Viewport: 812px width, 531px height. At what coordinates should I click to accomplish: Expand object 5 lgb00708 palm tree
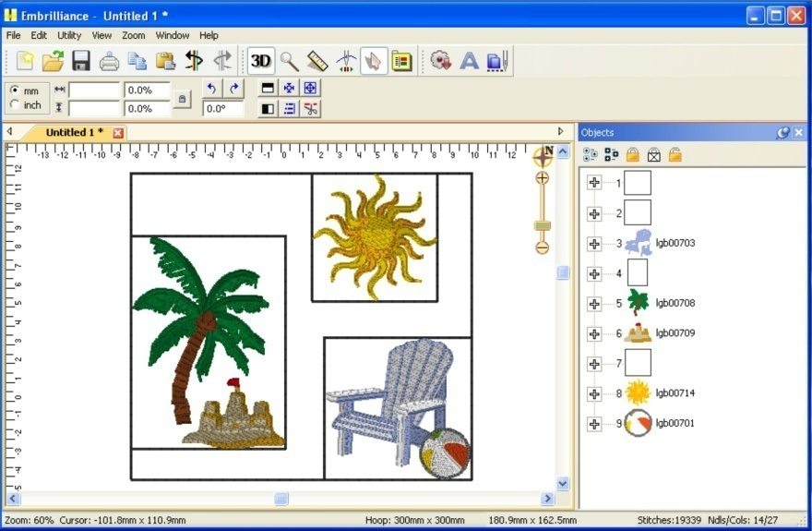tap(594, 303)
